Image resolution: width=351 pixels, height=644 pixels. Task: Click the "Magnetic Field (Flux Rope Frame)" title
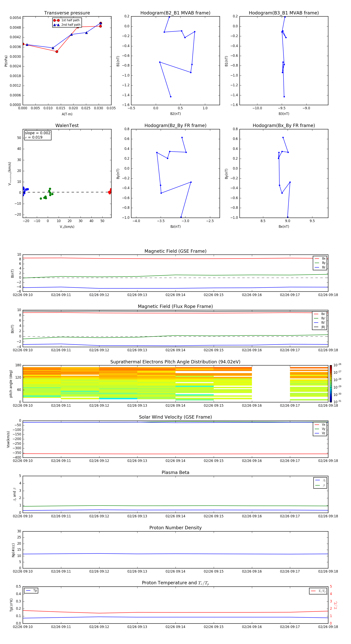(175, 307)
